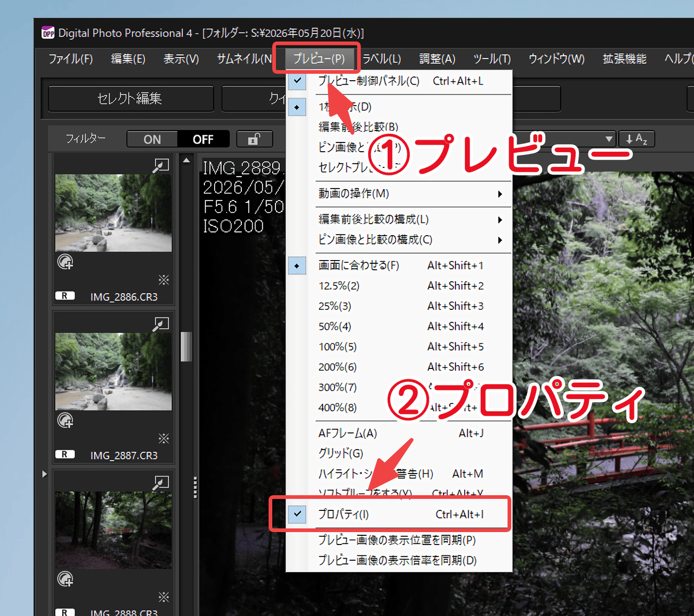Click asterisk mark icon on IMG_2886.CR3
Image resolution: width=694 pixels, height=616 pixels.
(x=164, y=280)
